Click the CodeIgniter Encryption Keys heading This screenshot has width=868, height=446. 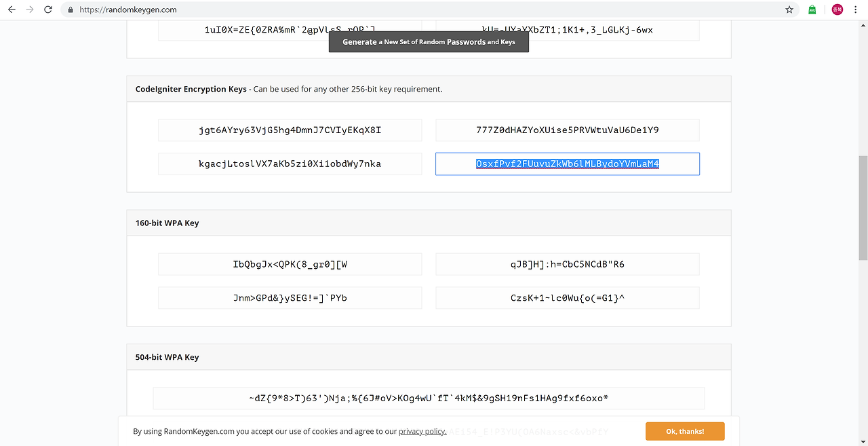(191, 89)
